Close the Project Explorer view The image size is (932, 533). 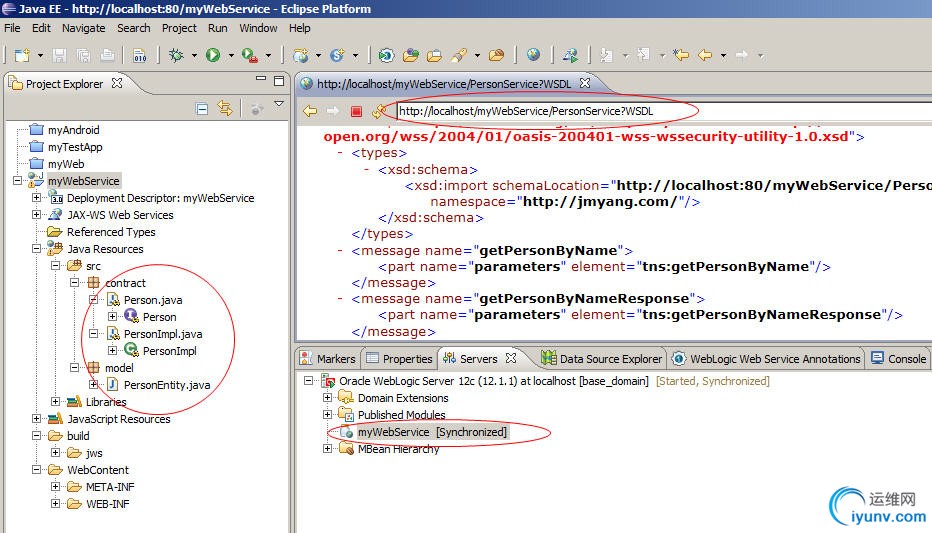pyautogui.click(x=117, y=83)
